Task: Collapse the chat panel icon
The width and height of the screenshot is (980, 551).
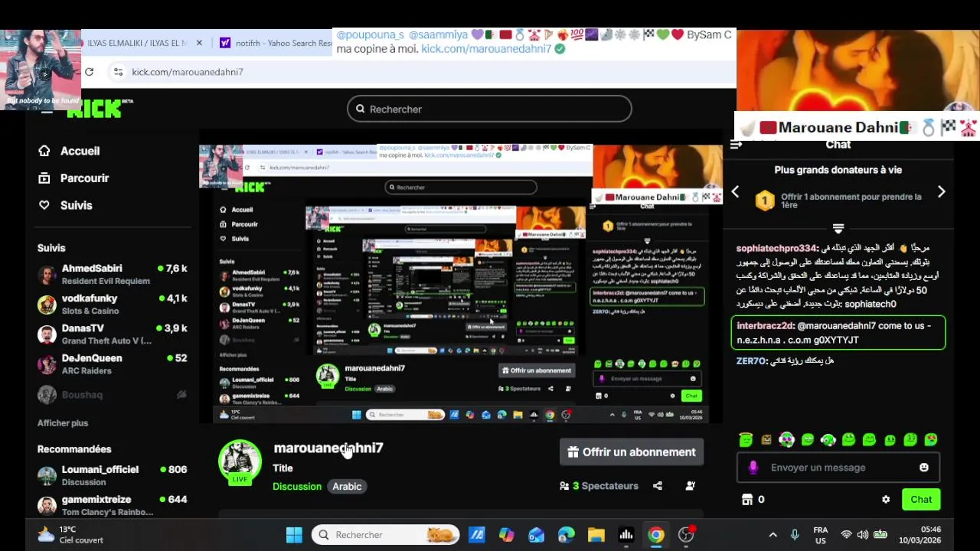Action: point(736,144)
